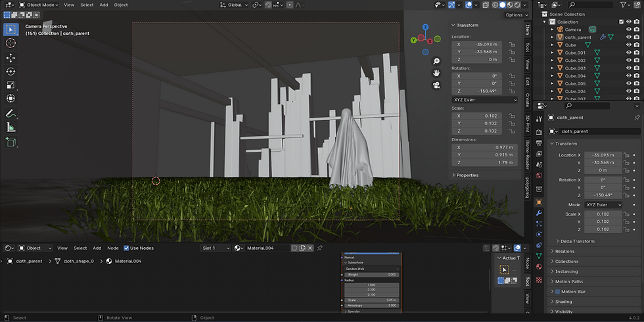
Task: Click the Toggle Camera View icon
Action: click(436, 85)
